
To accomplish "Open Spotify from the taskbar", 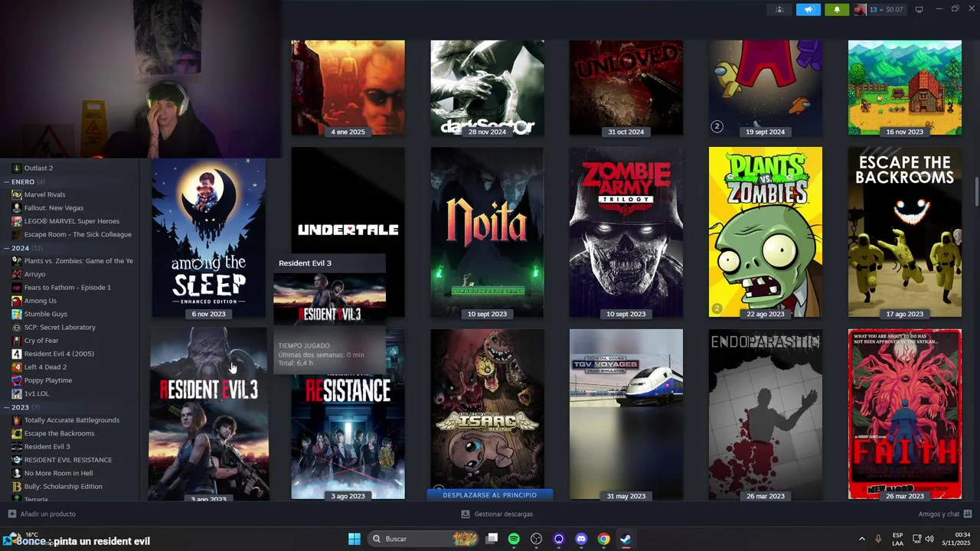I will (x=514, y=539).
